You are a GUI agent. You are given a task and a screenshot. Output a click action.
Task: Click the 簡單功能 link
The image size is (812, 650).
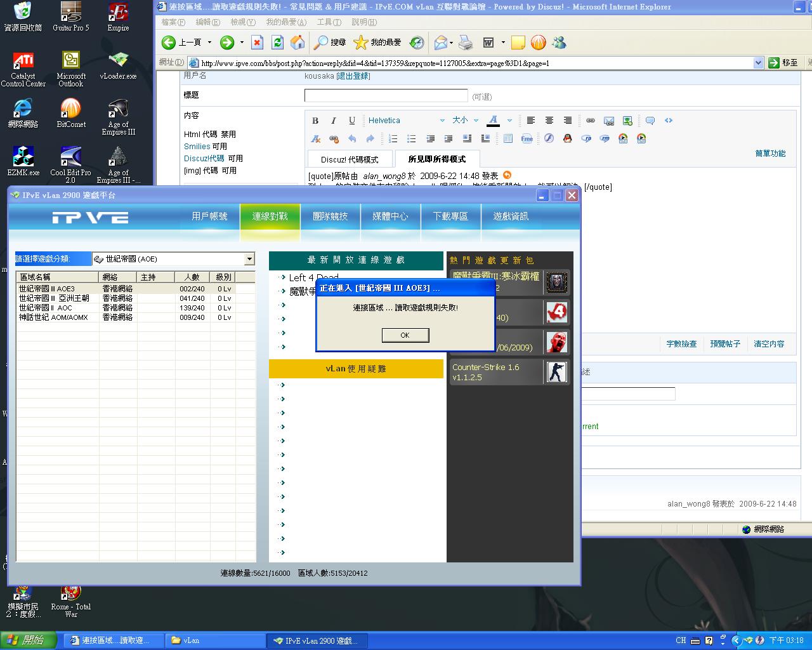click(770, 154)
